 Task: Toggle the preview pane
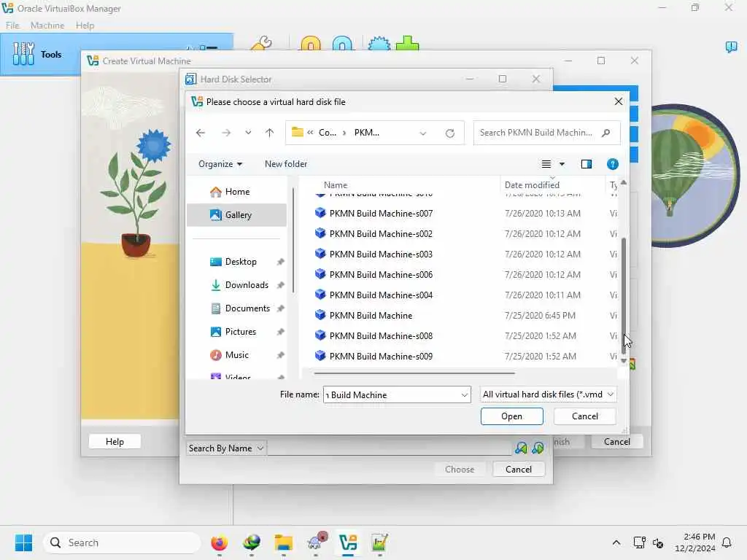click(587, 164)
